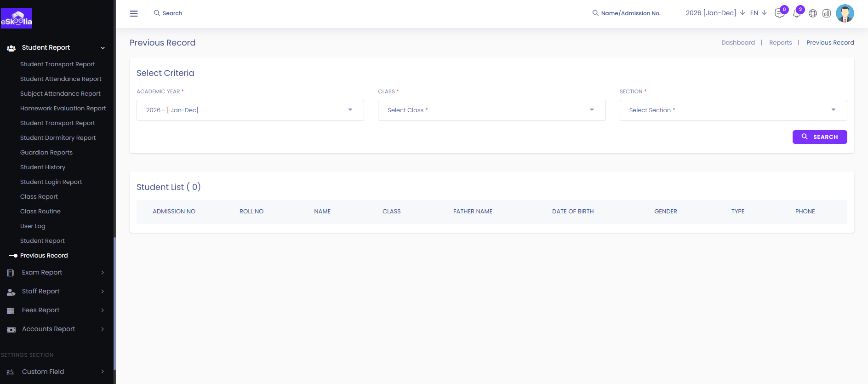This screenshot has width=868, height=384.
Task: Open Student History in sidebar
Action: (43, 167)
